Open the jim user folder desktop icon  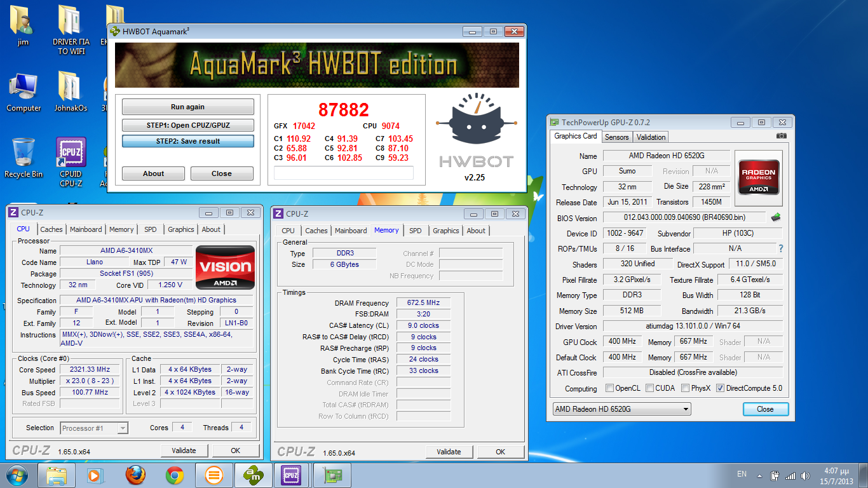click(24, 25)
